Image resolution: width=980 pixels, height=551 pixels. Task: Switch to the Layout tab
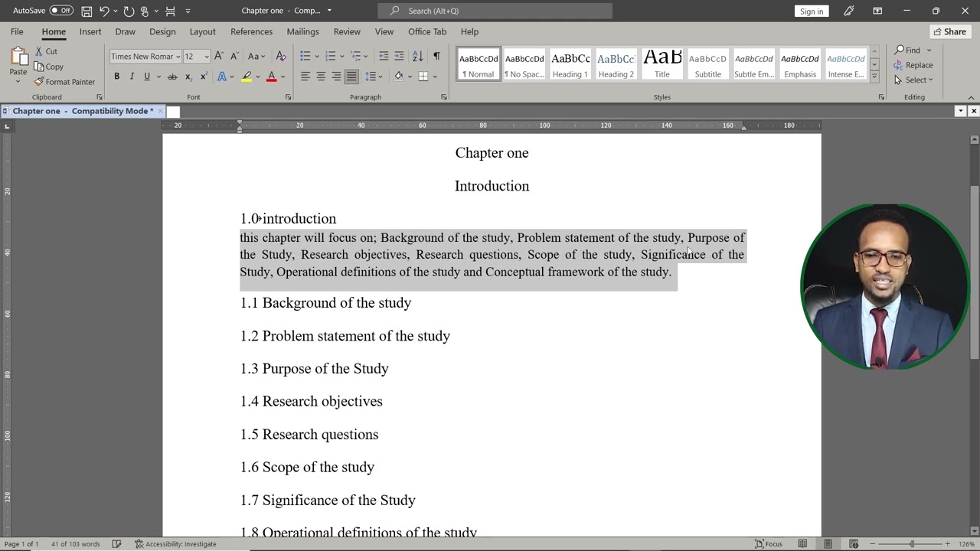click(x=202, y=31)
